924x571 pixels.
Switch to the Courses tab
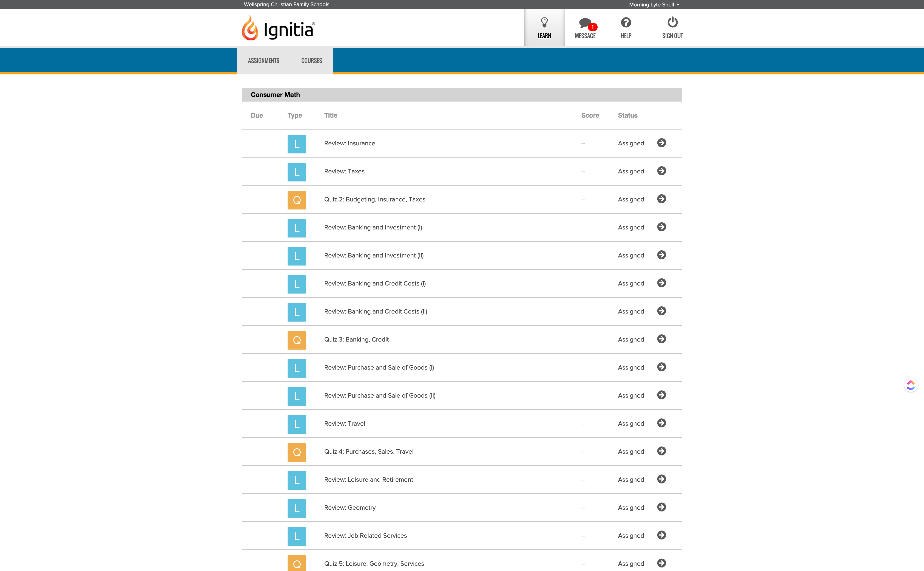[312, 60]
